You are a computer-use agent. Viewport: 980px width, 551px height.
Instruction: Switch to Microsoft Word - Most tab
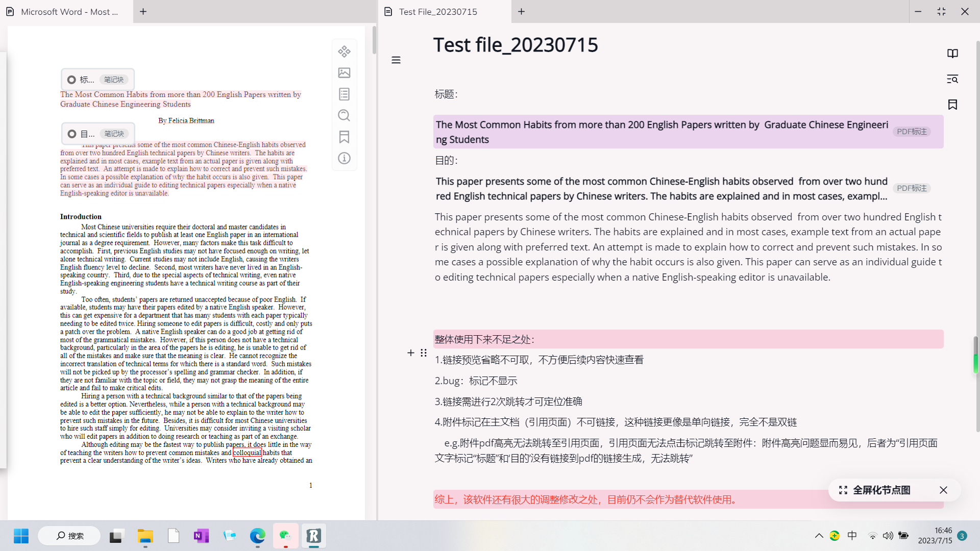point(69,12)
